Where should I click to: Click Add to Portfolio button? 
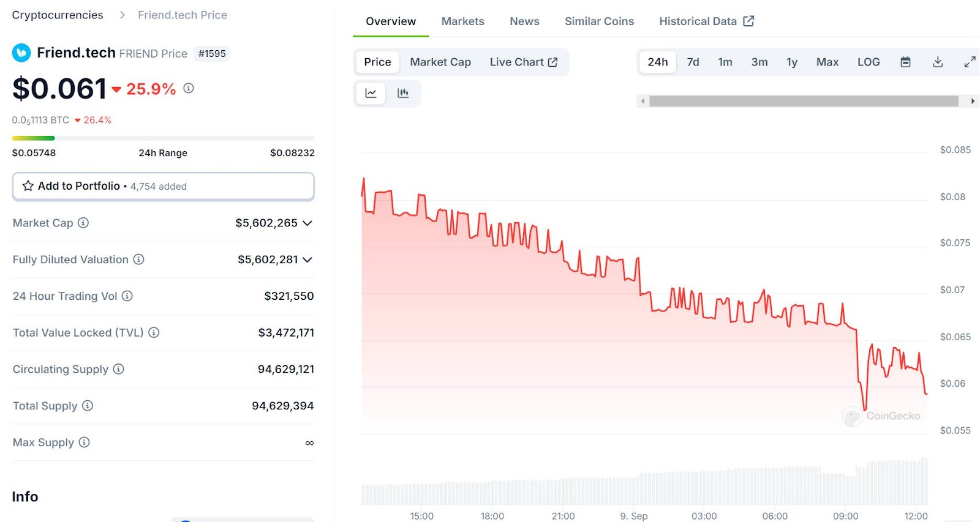(x=164, y=186)
